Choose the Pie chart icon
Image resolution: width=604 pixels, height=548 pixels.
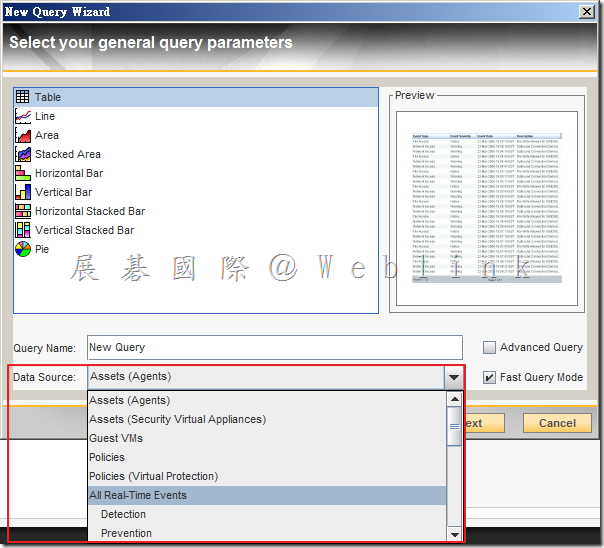tap(24, 249)
